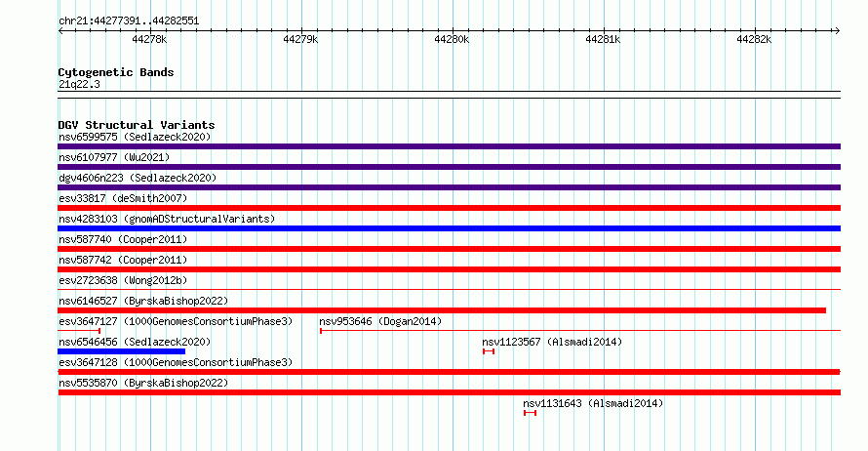Click the 44280k ruler tick label
Image resolution: width=868 pixels, height=451 pixels.
click(x=452, y=39)
